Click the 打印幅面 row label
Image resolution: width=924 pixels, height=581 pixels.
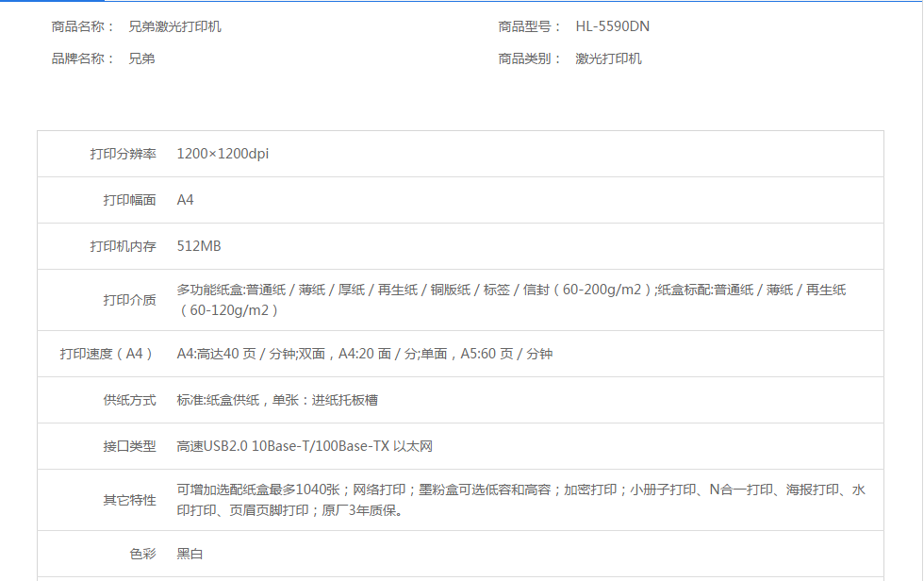[x=130, y=200]
